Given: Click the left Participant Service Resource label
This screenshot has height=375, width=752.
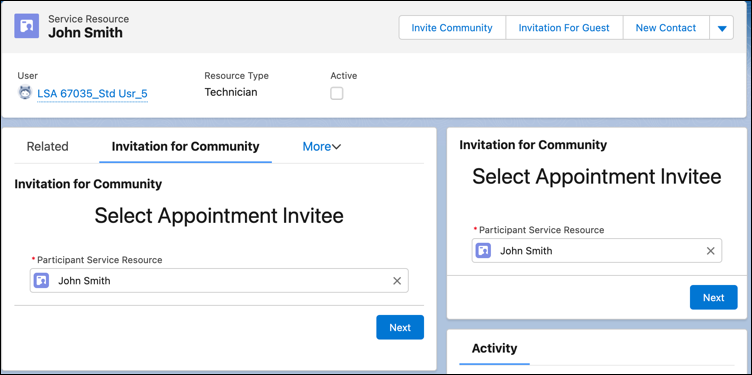Looking at the screenshot, I should click(100, 260).
